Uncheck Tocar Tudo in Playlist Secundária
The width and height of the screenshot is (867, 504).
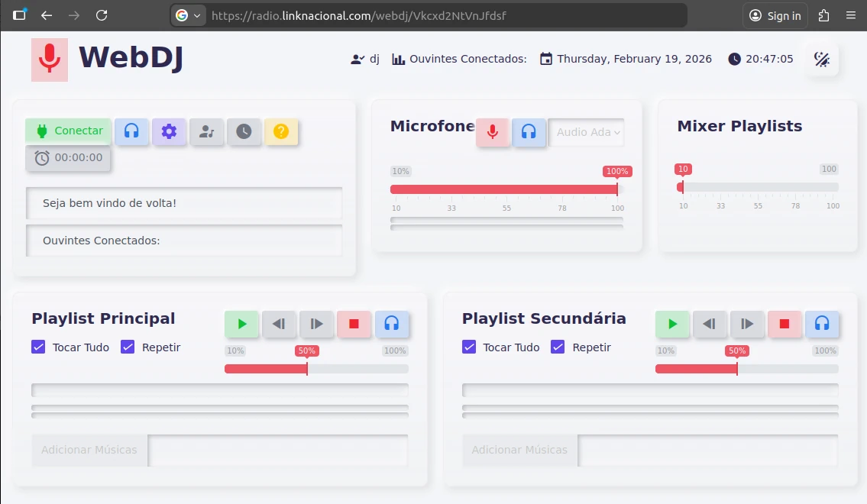[469, 347]
